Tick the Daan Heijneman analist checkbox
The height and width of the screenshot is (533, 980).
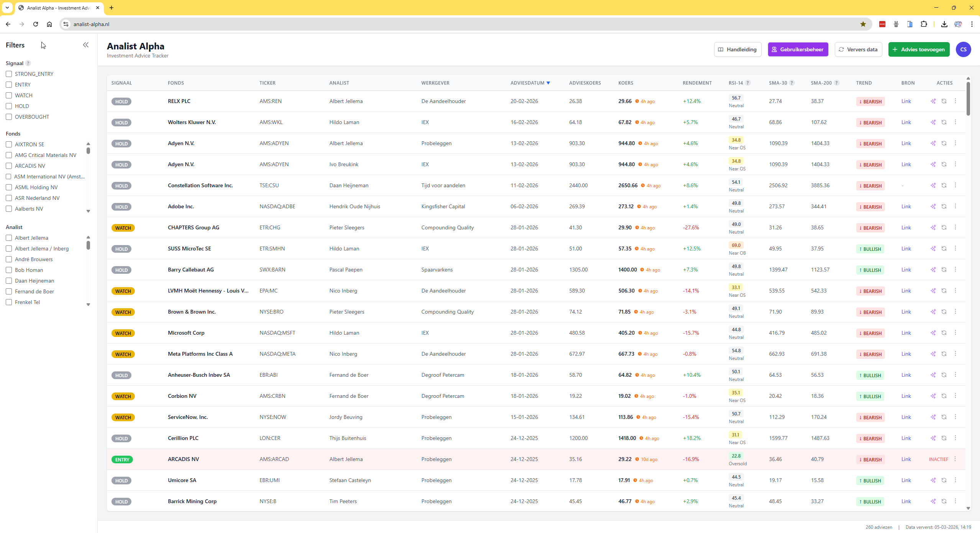click(x=9, y=281)
